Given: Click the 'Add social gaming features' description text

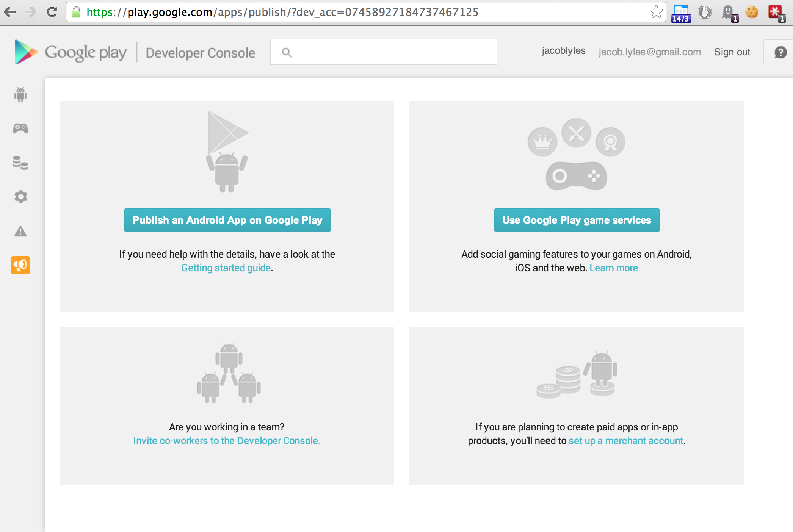Looking at the screenshot, I should pyautogui.click(x=577, y=261).
